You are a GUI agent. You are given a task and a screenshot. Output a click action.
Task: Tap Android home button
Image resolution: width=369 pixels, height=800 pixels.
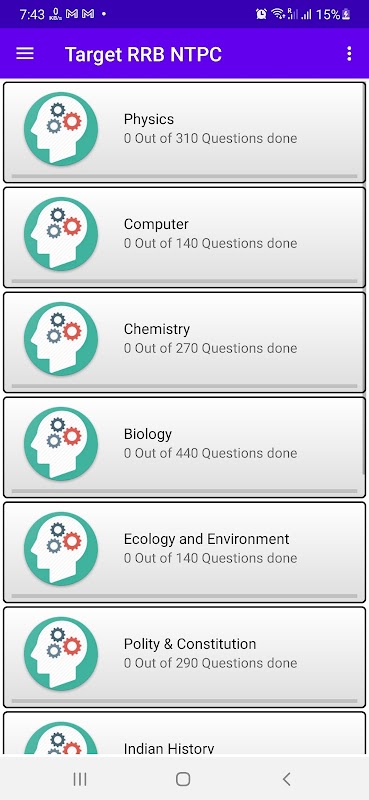183,779
